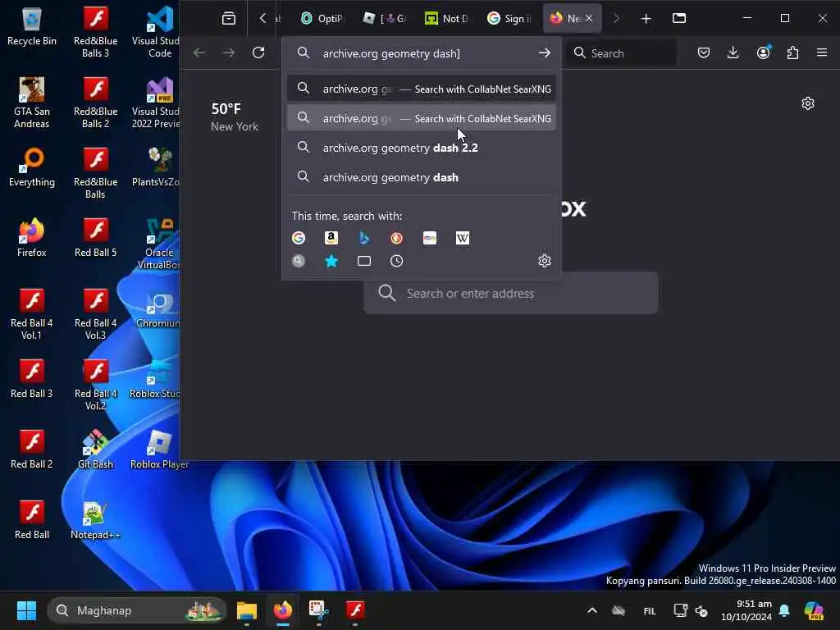Switch to the Roblox tab beside OptiP

385,19
